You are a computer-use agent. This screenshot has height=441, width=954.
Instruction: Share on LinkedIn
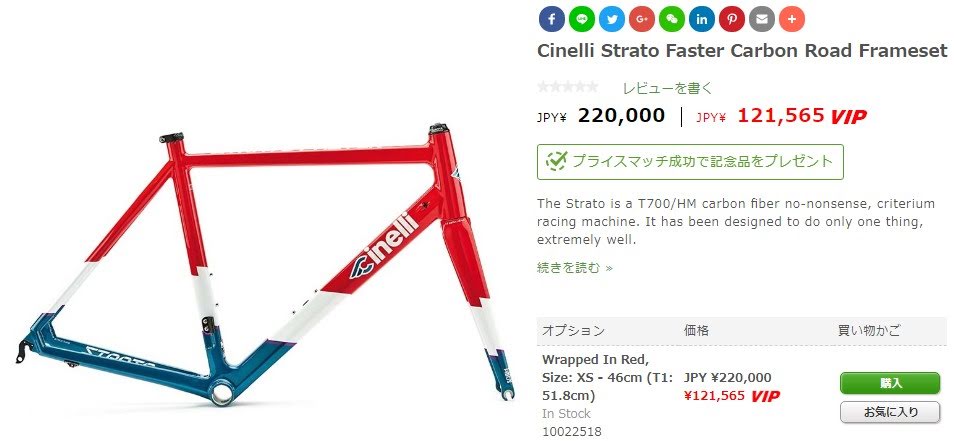click(702, 19)
